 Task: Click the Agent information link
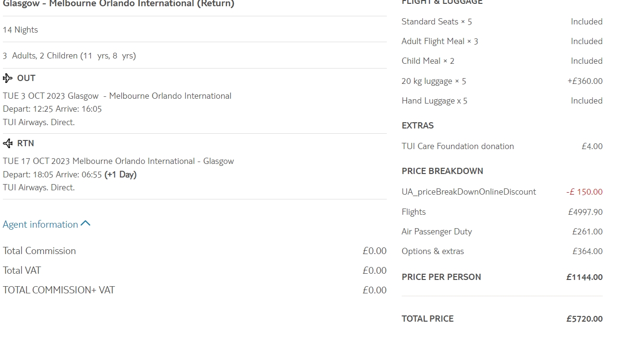(40, 224)
